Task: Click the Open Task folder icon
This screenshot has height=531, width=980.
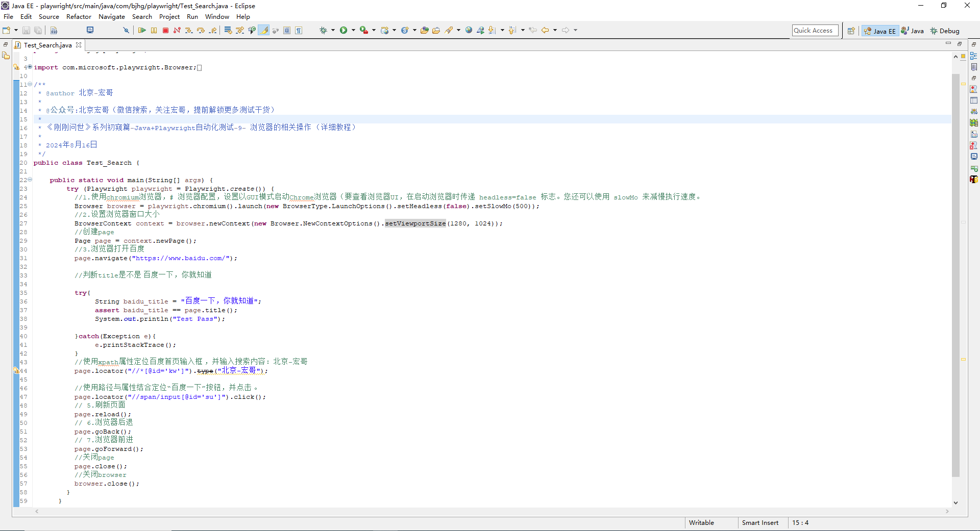Action: click(x=436, y=31)
